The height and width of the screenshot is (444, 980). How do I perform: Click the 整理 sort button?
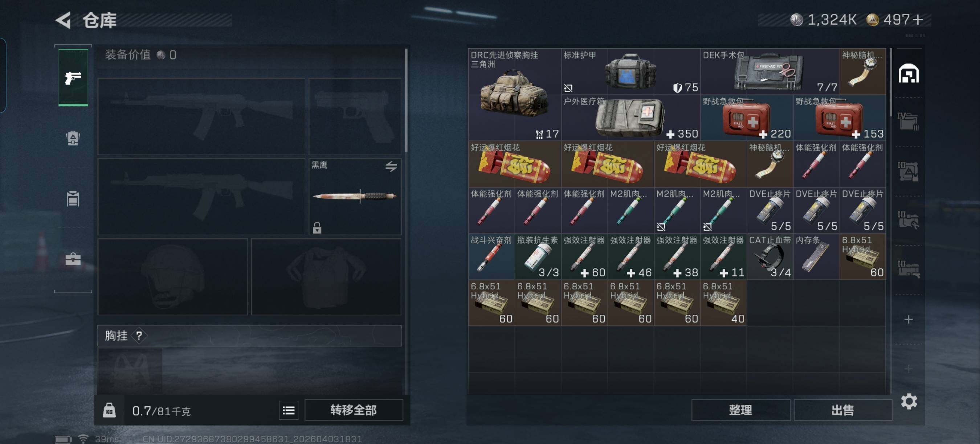coord(740,410)
